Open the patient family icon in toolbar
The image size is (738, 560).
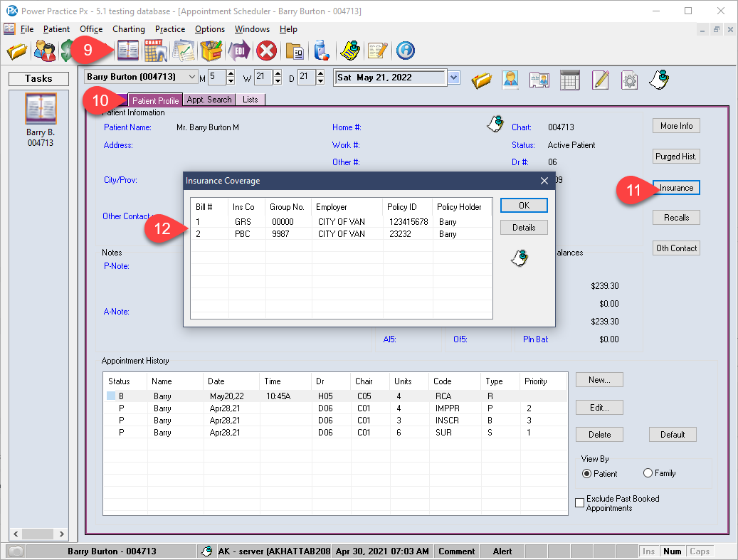click(45, 51)
